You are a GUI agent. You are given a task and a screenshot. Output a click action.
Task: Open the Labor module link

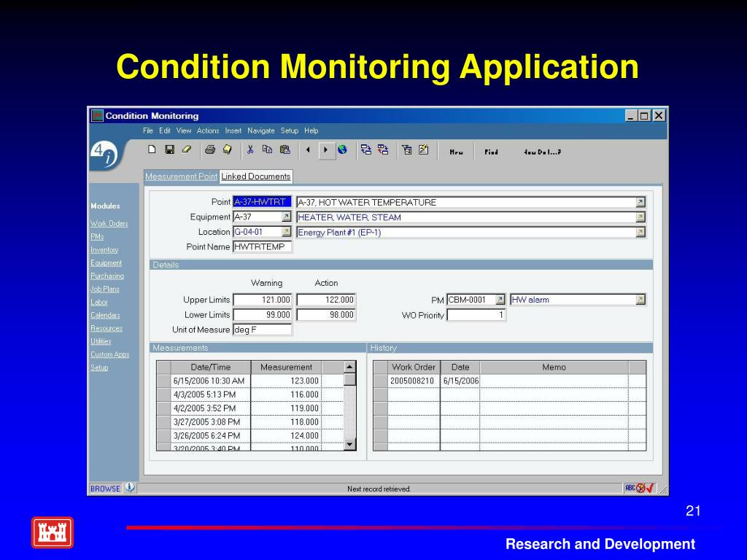tap(98, 302)
